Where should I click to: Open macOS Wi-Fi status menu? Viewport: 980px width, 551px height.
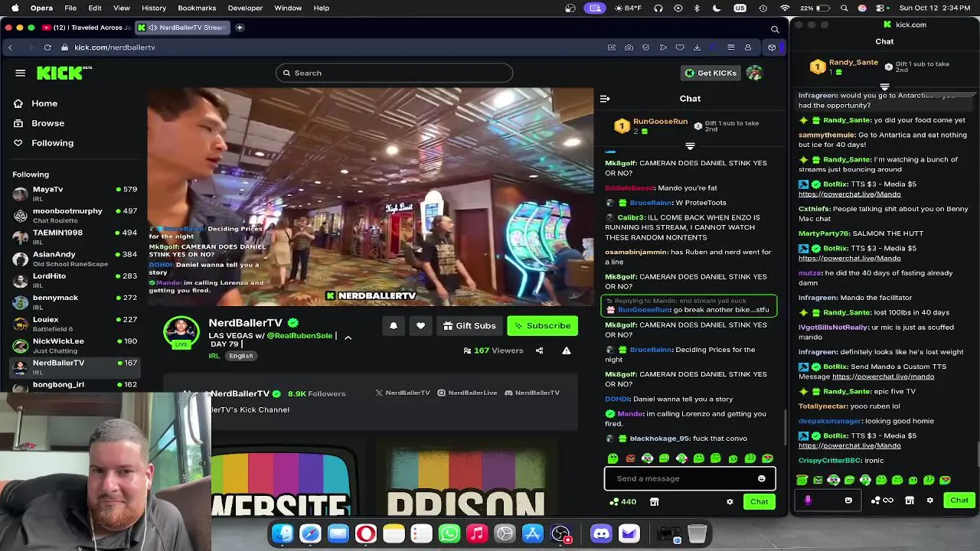(785, 8)
